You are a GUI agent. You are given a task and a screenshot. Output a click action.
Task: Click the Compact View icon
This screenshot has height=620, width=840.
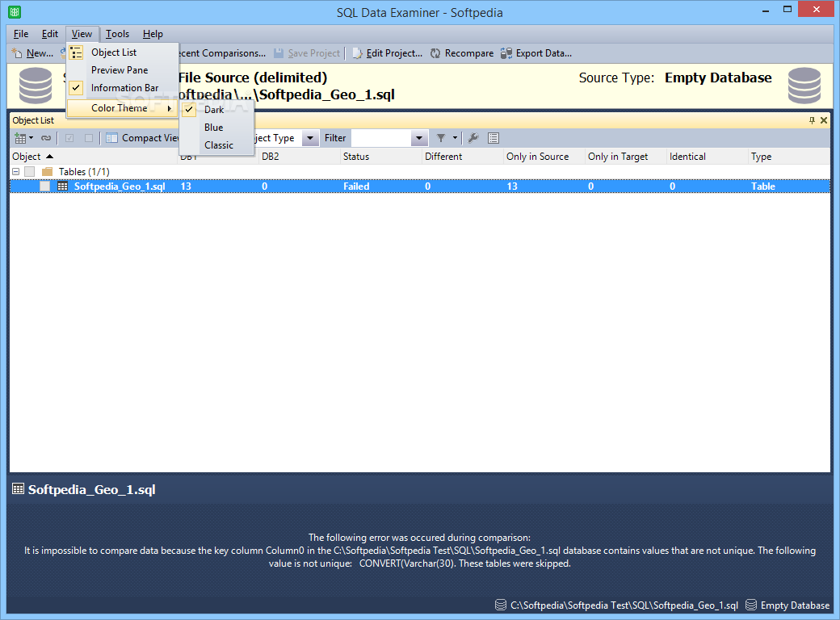coord(111,138)
